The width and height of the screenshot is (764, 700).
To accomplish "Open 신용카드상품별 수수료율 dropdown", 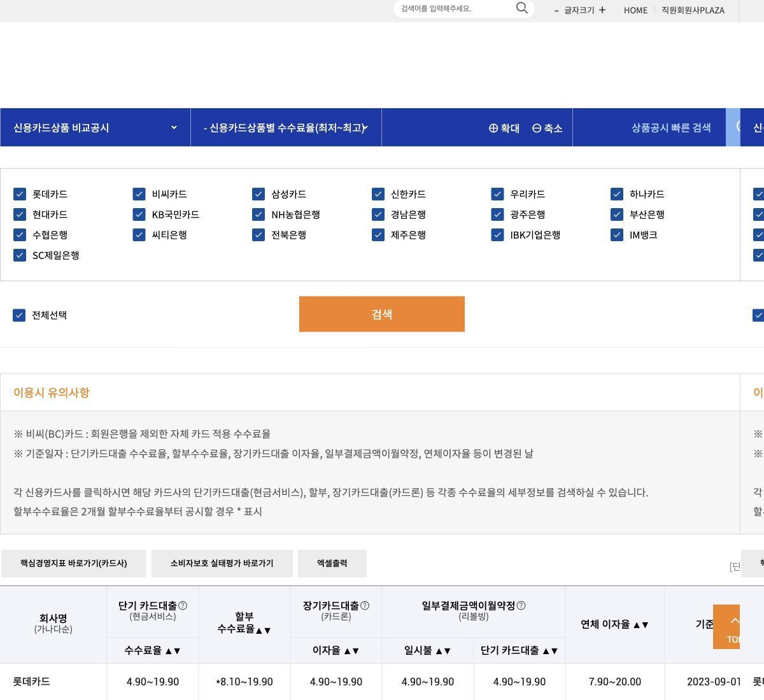I will click(x=286, y=127).
